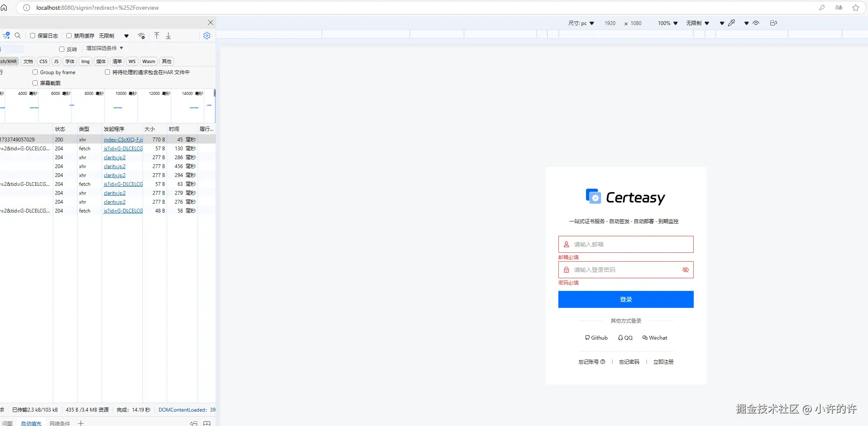Click the 请输入邮箱 email field
This screenshot has width=868, height=426.
coord(626,244)
